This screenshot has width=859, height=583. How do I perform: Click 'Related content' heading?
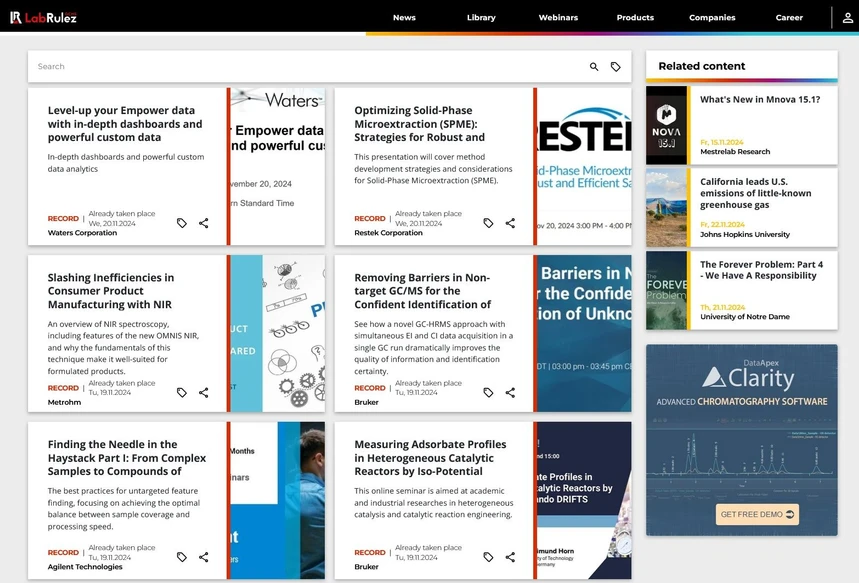coord(702,66)
